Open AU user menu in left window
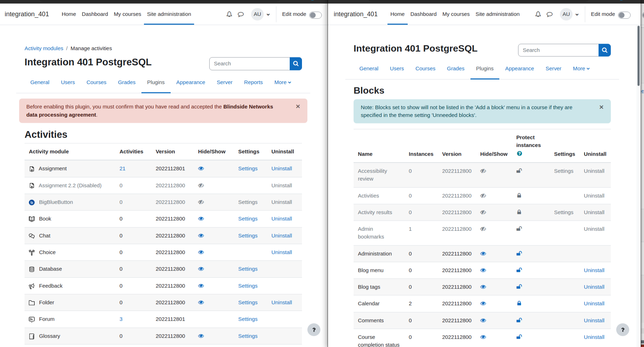 [261, 14]
